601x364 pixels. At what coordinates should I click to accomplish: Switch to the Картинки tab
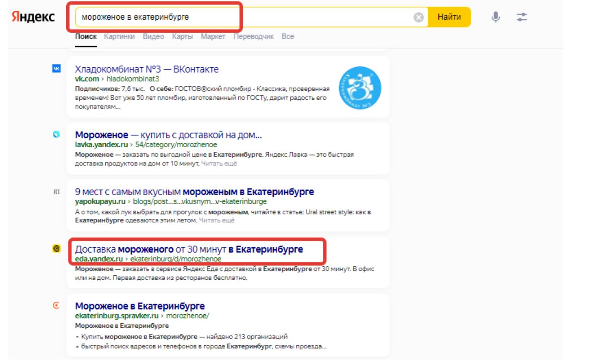click(119, 37)
